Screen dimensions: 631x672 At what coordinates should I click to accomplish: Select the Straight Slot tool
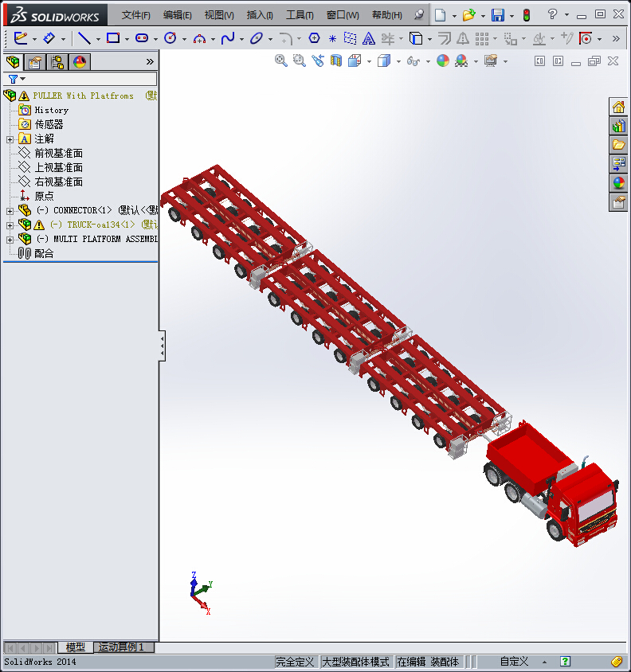pos(142,38)
